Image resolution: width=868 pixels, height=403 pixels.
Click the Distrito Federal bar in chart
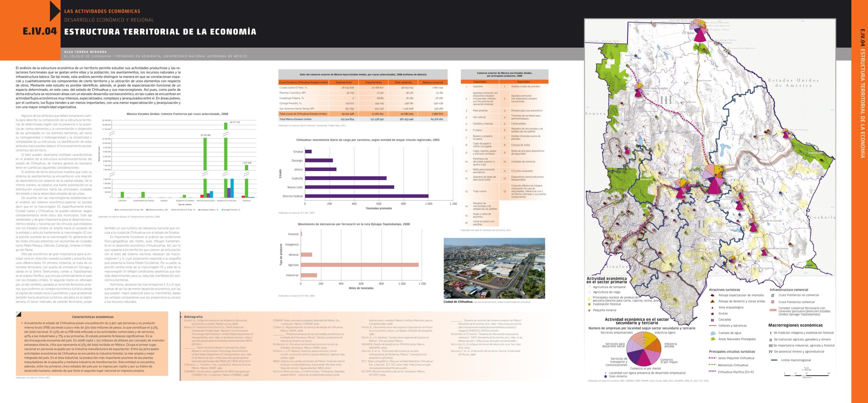tap(366, 196)
